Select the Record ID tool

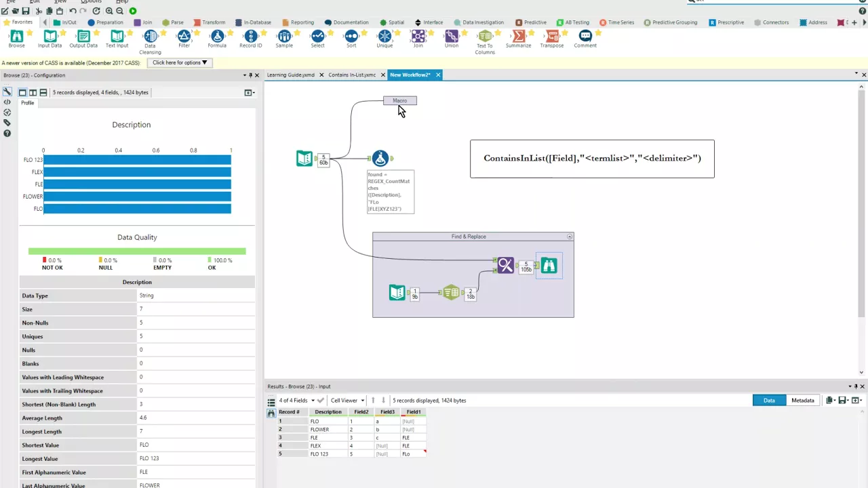click(250, 39)
